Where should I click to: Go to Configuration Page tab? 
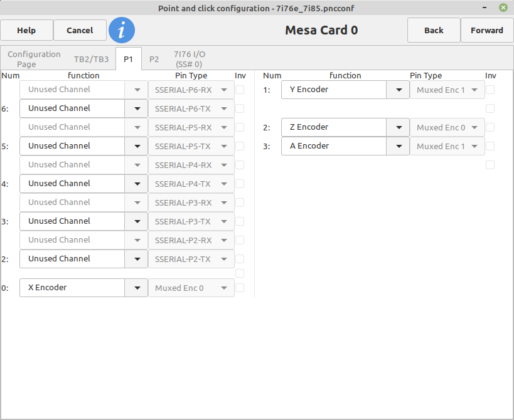[x=34, y=59]
